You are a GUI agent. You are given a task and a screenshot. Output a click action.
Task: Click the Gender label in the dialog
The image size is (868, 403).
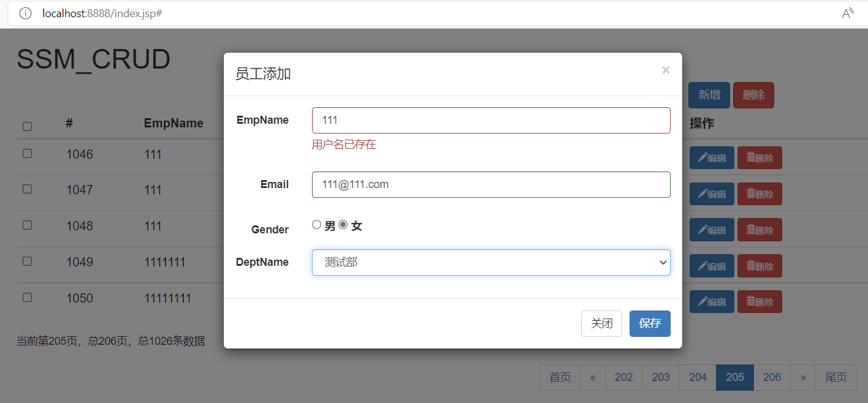270,230
